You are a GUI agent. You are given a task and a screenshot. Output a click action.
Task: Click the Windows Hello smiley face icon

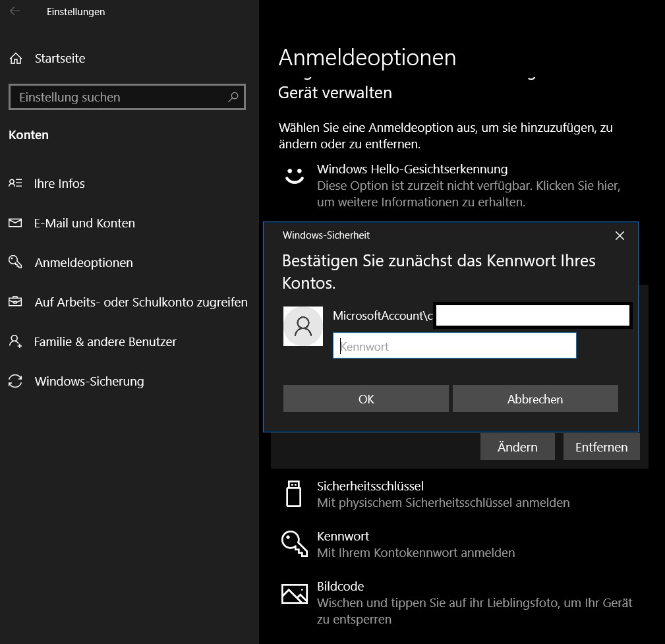[295, 175]
